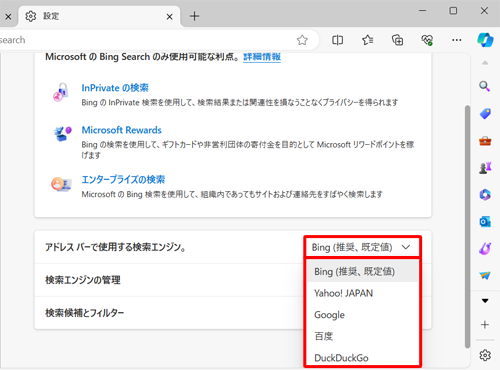Open the split screen icon
This screenshot has height=370, width=500.
coord(337,40)
